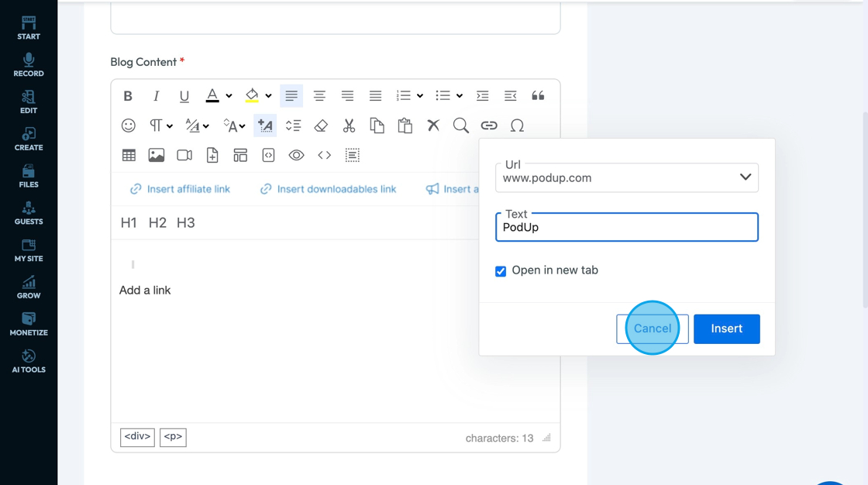This screenshot has height=485, width=868.
Task: Open the line height options
Action: [294, 126]
